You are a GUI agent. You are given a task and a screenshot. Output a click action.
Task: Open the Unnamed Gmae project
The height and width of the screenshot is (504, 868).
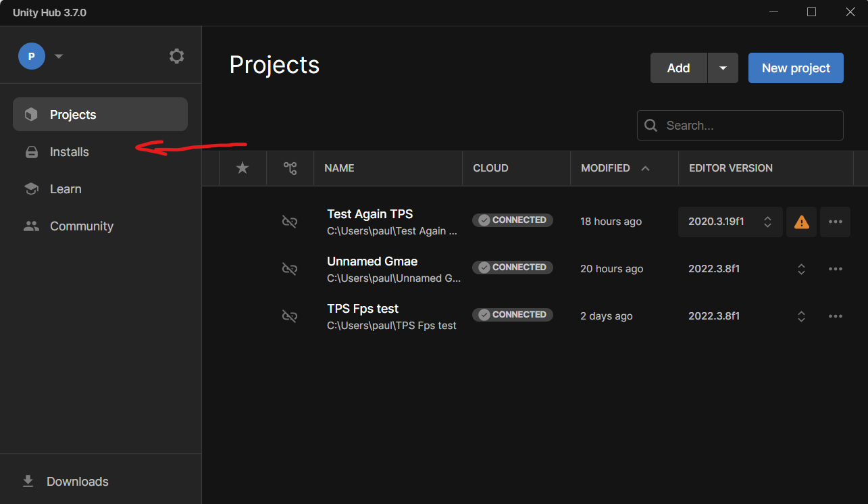[x=372, y=261]
